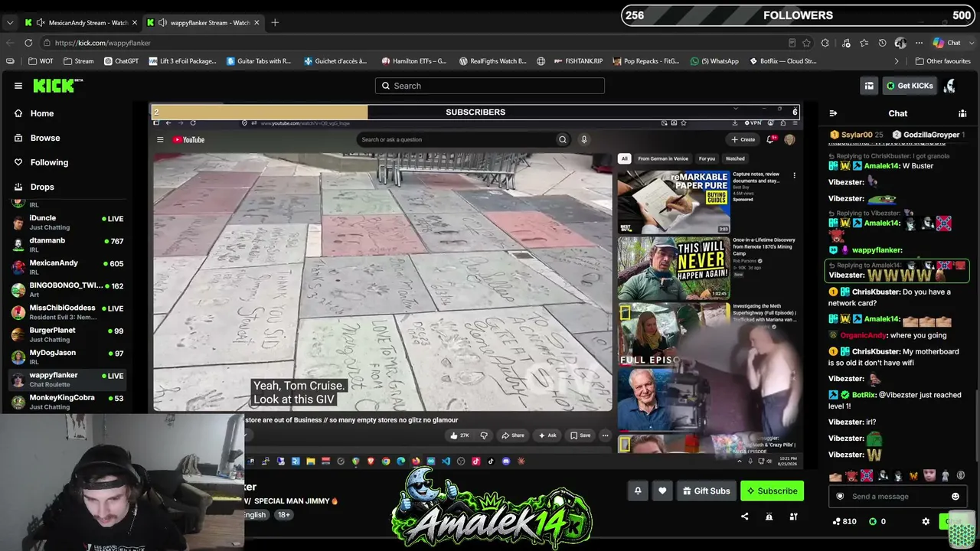980x551 pixels.
Task: Click the YouTube Share button in the stream
Action: click(x=514, y=435)
